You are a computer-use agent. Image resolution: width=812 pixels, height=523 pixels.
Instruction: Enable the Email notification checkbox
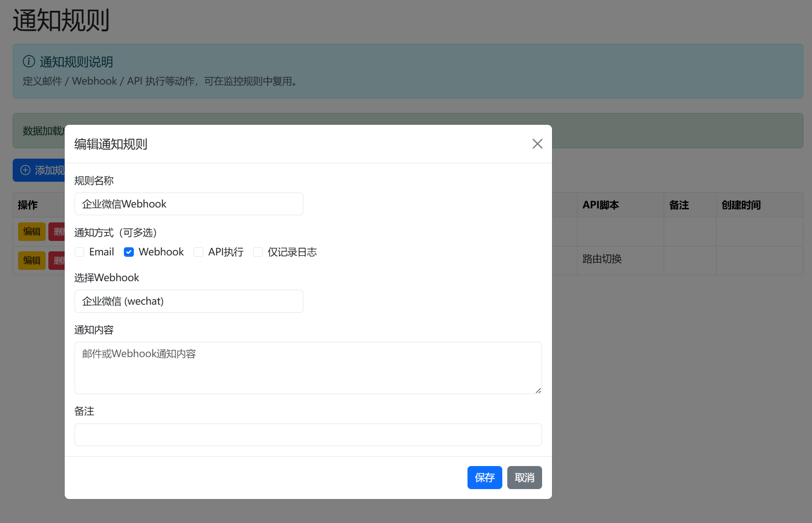[x=80, y=252]
